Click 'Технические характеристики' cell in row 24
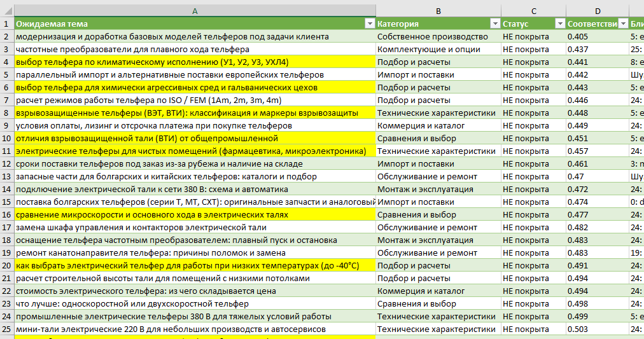The image size is (644, 339). (438, 317)
